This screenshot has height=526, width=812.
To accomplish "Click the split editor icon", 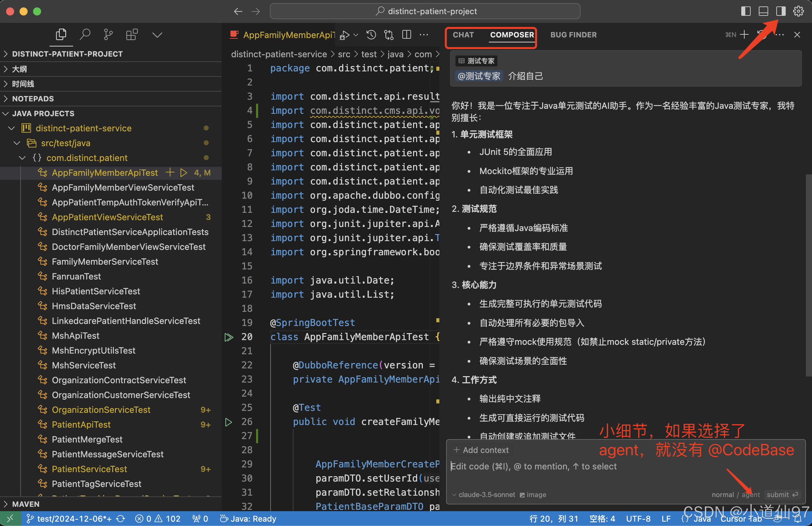I will coord(407,34).
